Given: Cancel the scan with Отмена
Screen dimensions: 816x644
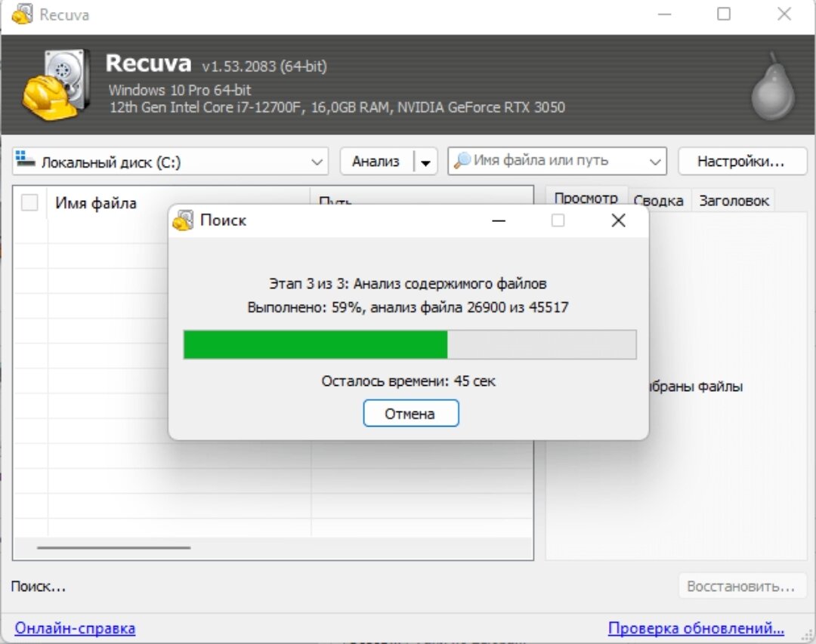Looking at the screenshot, I should tap(410, 414).
